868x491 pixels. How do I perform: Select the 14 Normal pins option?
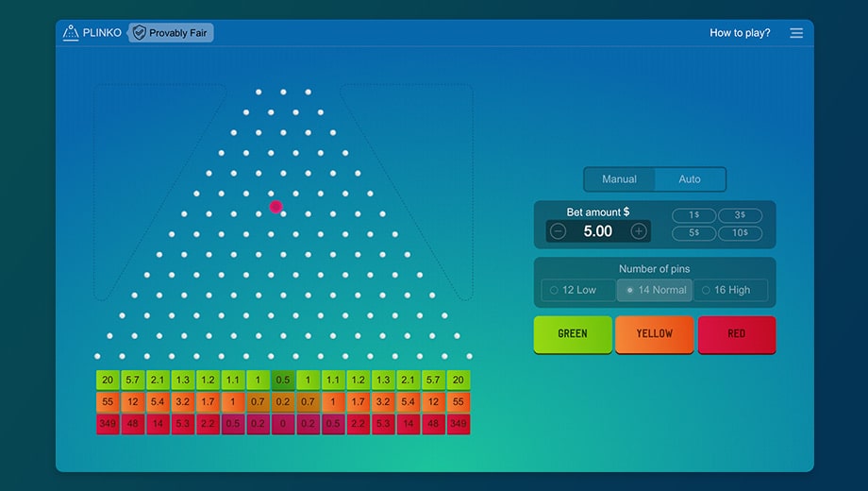(655, 290)
